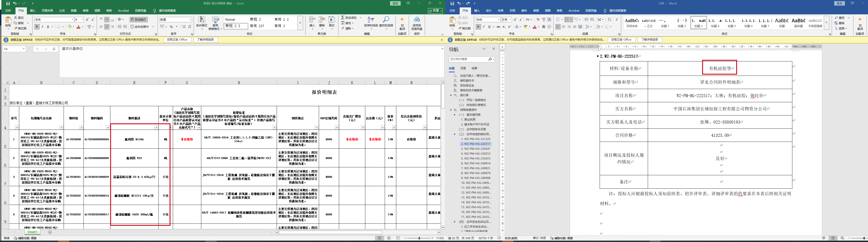Center-align paragraph in Word

tap(564, 27)
